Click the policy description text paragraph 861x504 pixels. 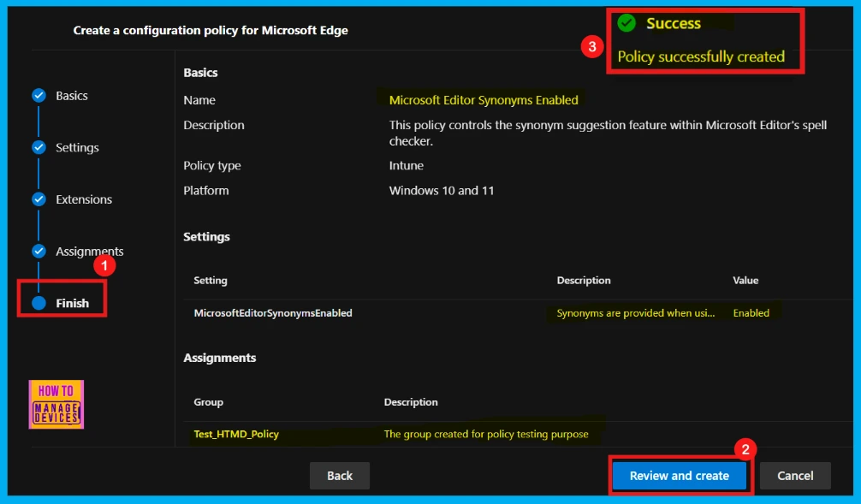coord(608,133)
